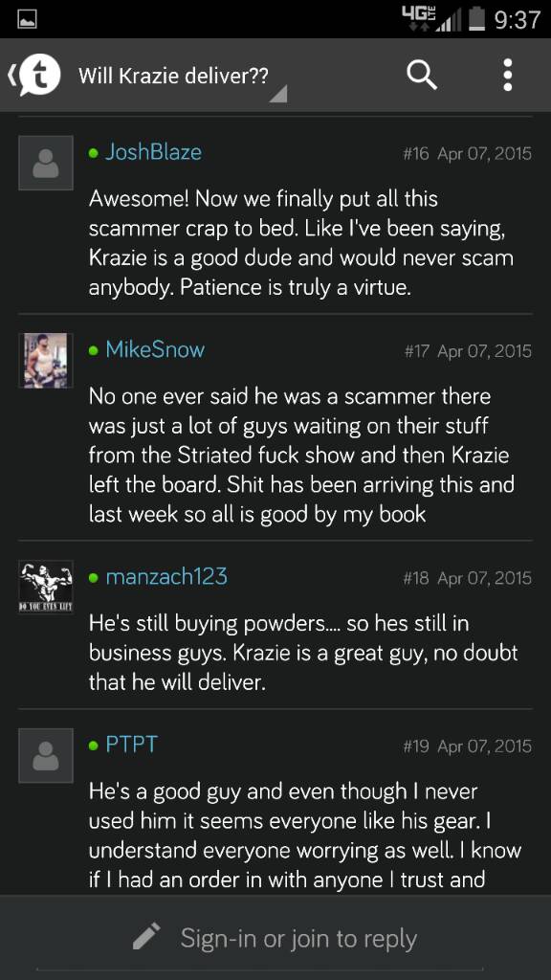Screen dimensions: 551x980
Task: Select the "Sign-in or join to reply" field
Action: click(x=275, y=938)
